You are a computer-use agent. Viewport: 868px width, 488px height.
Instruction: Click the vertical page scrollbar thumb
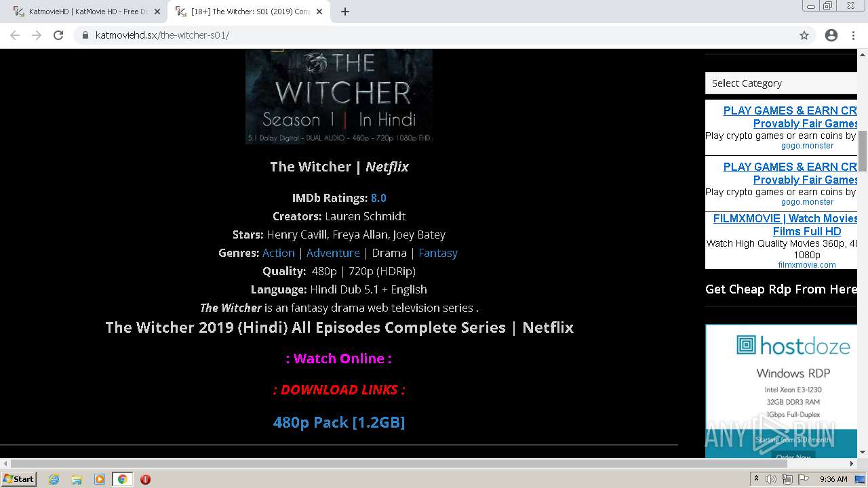coord(863,150)
